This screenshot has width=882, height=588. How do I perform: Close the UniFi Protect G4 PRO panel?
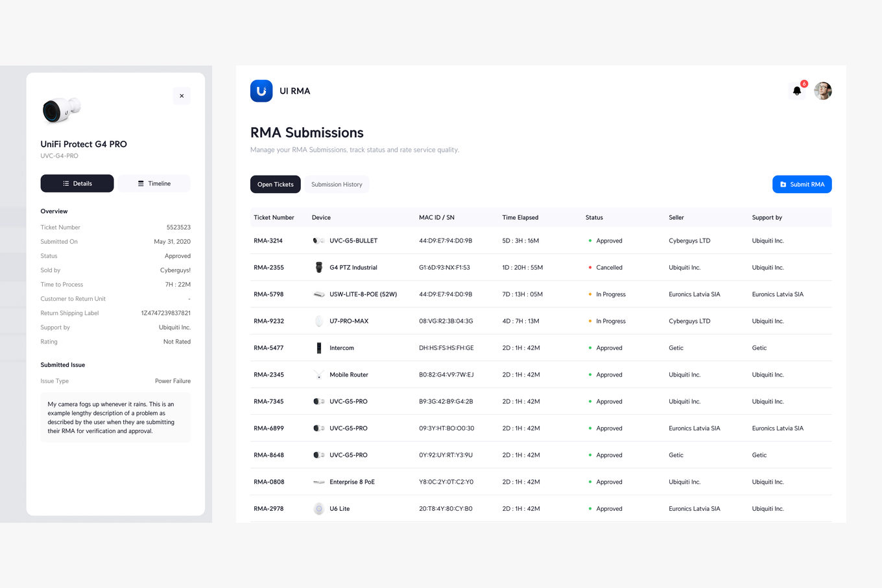[x=182, y=96]
